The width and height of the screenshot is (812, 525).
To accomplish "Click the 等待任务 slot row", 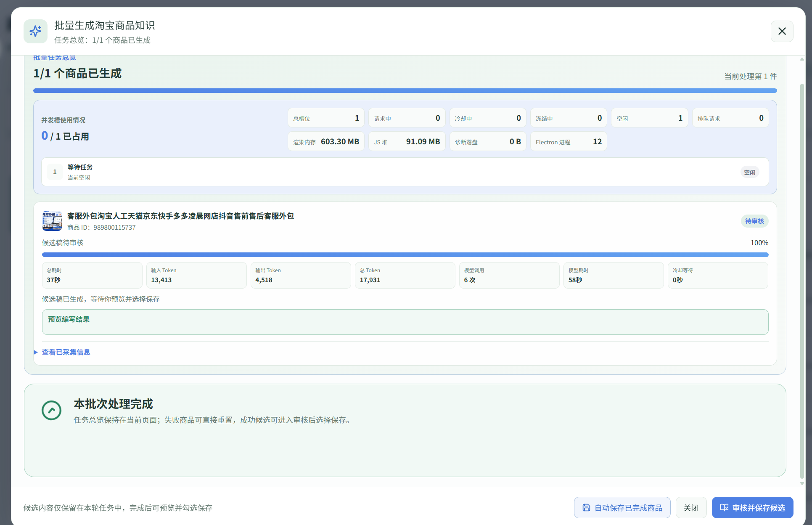I will click(x=405, y=172).
